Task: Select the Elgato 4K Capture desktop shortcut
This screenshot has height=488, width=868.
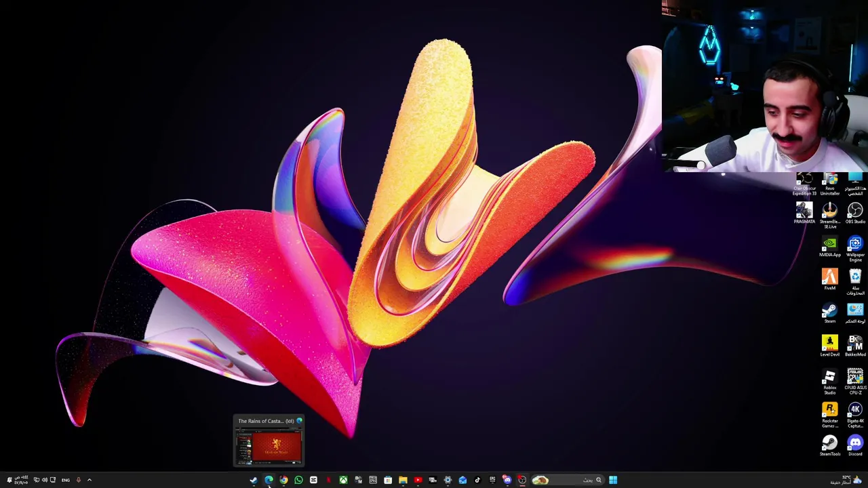Action: 855,415
